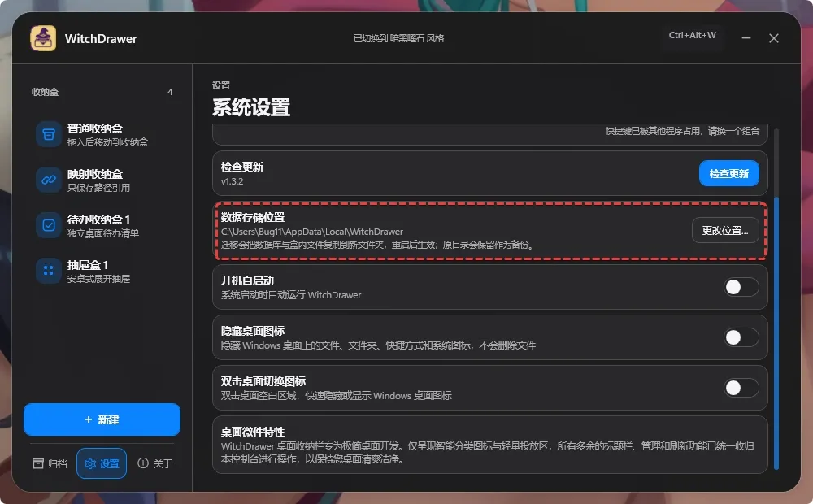Enable the 隐藏桌面图标 toggle
The width and height of the screenshot is (813, 504).
[x=741, y=337]
